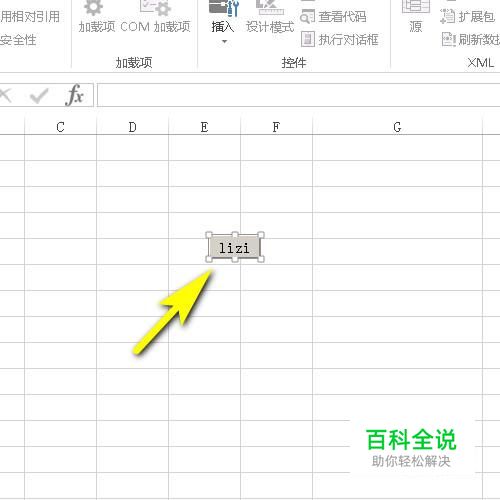Click the formula bar cancel X
This screenshot has height=500, width=500.
(x=6, y=96)
